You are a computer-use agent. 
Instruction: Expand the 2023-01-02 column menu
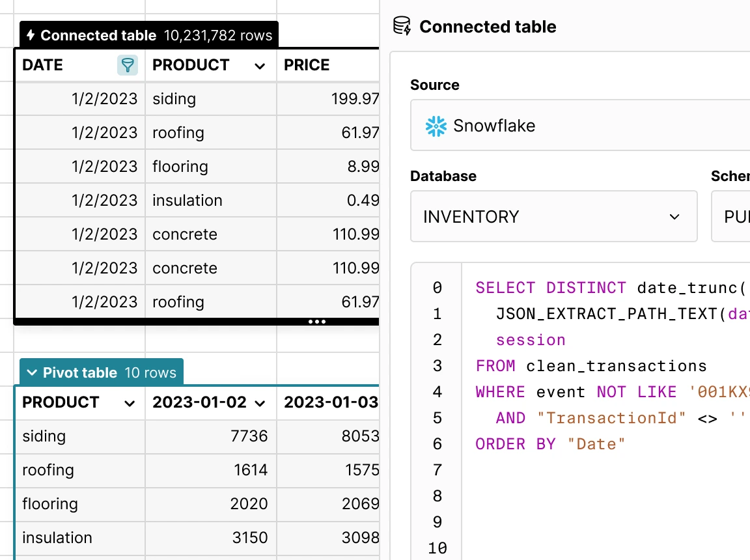(260, 403)
